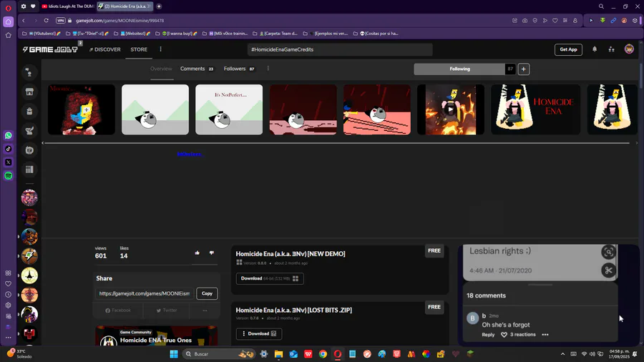Toggle the VPN badge in the address bar
Image resolution: width=644 pixels, height=362 pixels.
[60, 21]
